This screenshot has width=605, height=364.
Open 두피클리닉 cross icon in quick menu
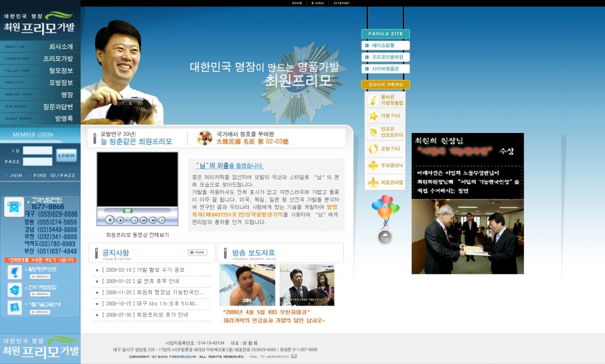click(373, 165)
